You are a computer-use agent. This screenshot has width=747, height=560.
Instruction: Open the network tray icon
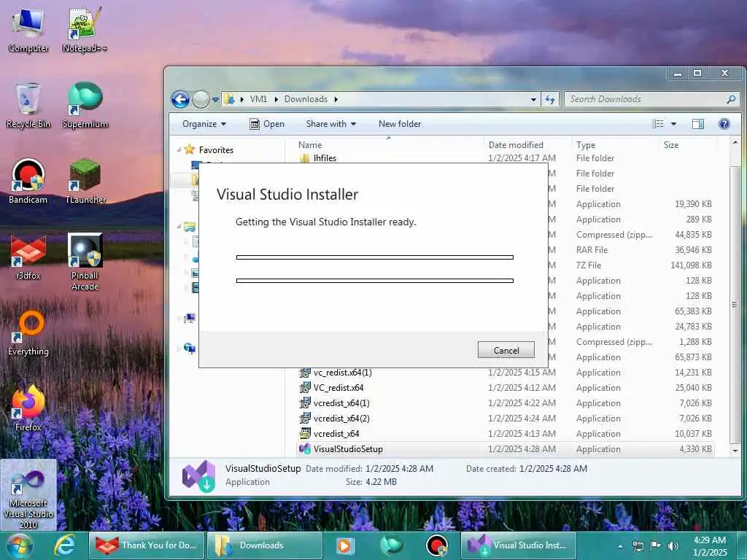638,546
